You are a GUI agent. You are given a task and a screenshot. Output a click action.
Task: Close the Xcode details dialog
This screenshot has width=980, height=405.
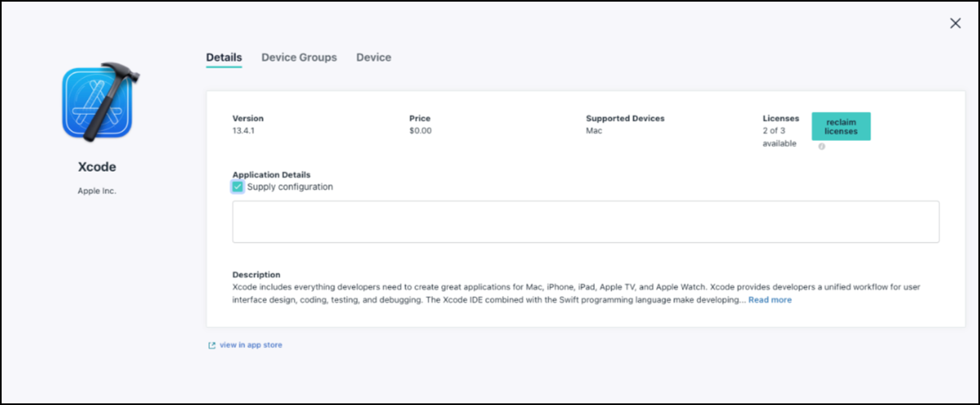[x=956, y=24]
